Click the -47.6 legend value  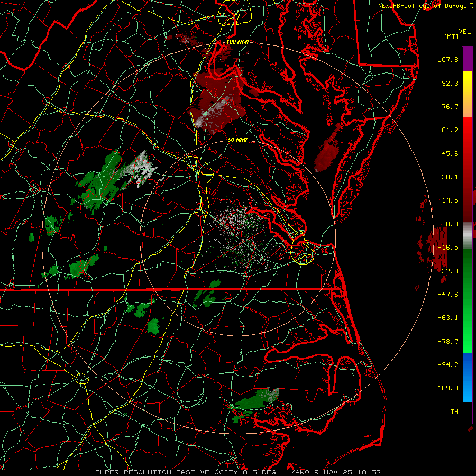[x=448, y=295]
